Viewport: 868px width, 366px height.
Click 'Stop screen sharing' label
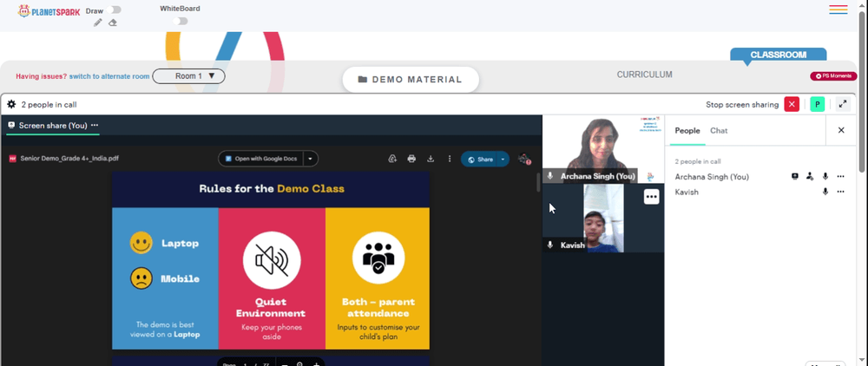pos(742,104)
